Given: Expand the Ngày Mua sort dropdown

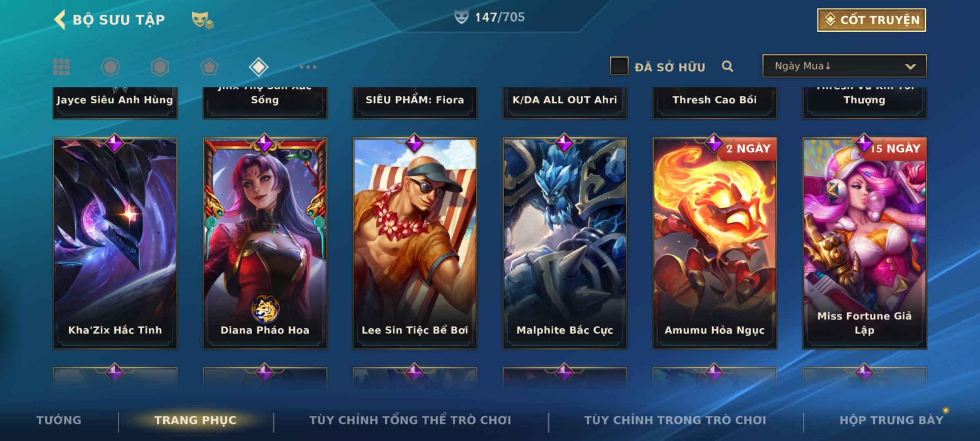Looking at the screenshot, I should coord(844,66).
